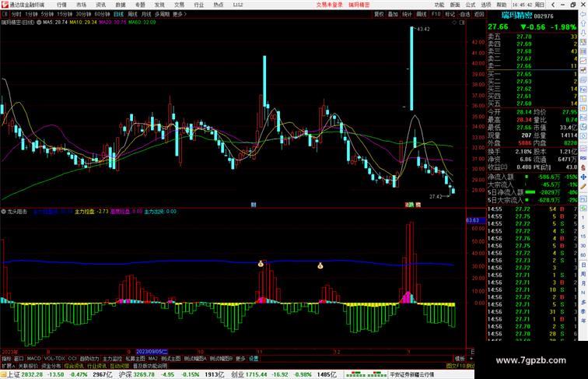Click the 复权 toolbar button
Viewport: 588px width, 379px height.
[x=379, y=14]
